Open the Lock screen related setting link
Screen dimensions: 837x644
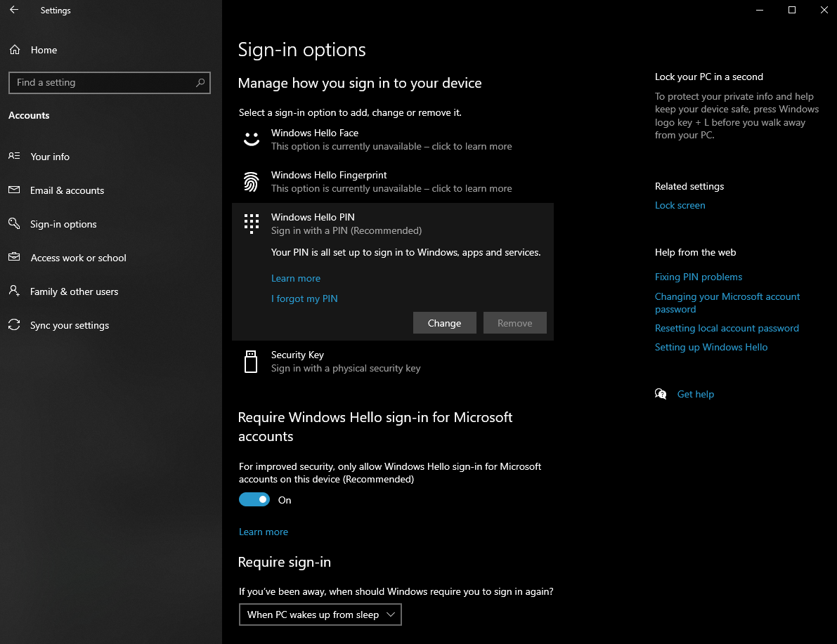click(x=680, y=205)
